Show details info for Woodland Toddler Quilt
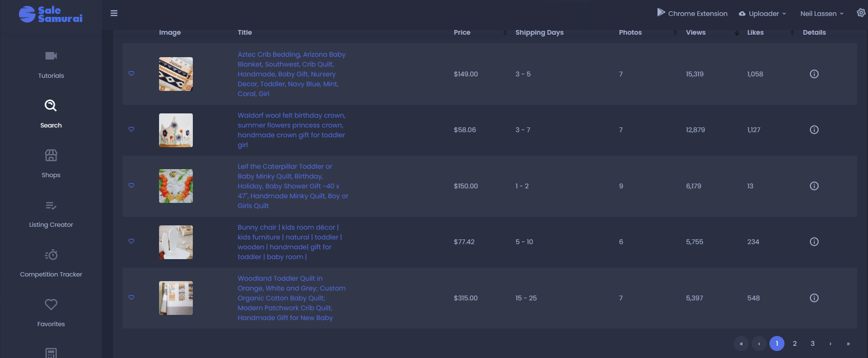 [814, 298]
